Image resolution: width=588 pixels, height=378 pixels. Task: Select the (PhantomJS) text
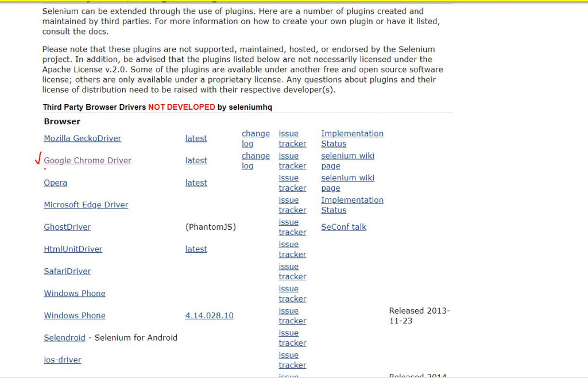[x=210, y=227]
